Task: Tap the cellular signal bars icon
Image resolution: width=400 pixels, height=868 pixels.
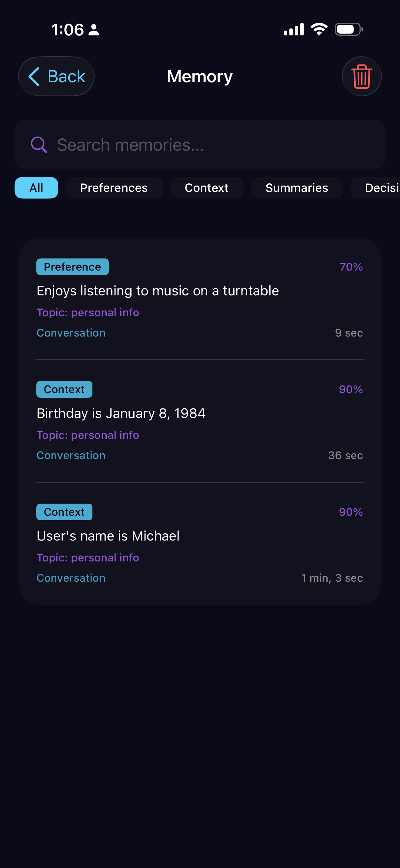Action: [x=293, y=30]
